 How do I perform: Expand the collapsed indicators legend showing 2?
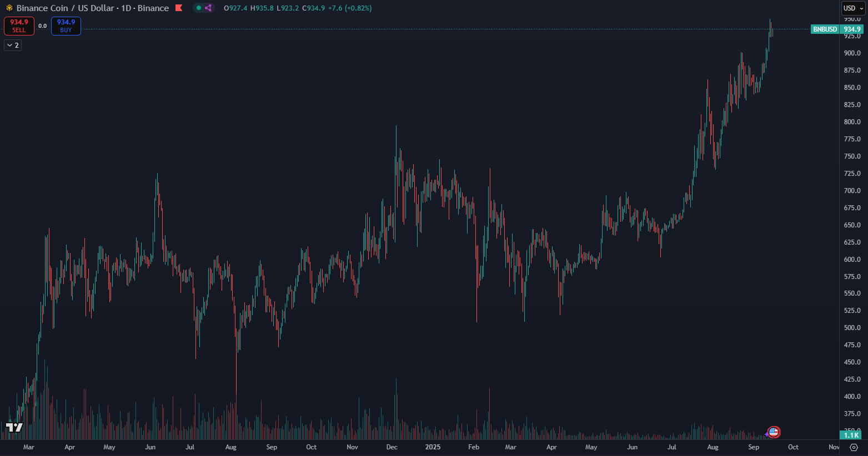click(13, 45)
